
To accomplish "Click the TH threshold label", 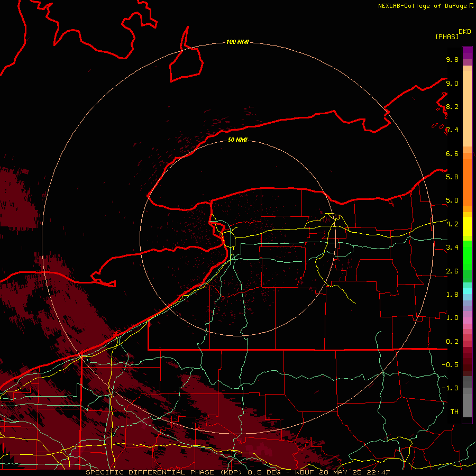I will [454, 411].
